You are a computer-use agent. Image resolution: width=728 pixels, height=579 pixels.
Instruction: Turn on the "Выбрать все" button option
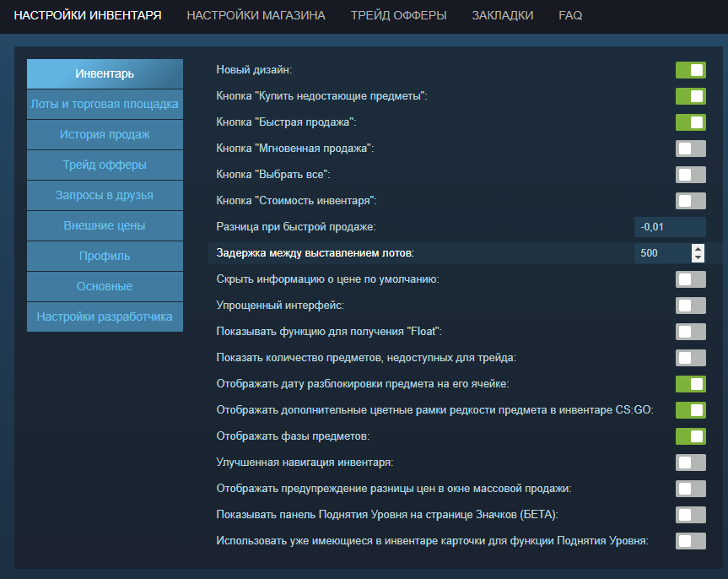click(x=691, y=175)
